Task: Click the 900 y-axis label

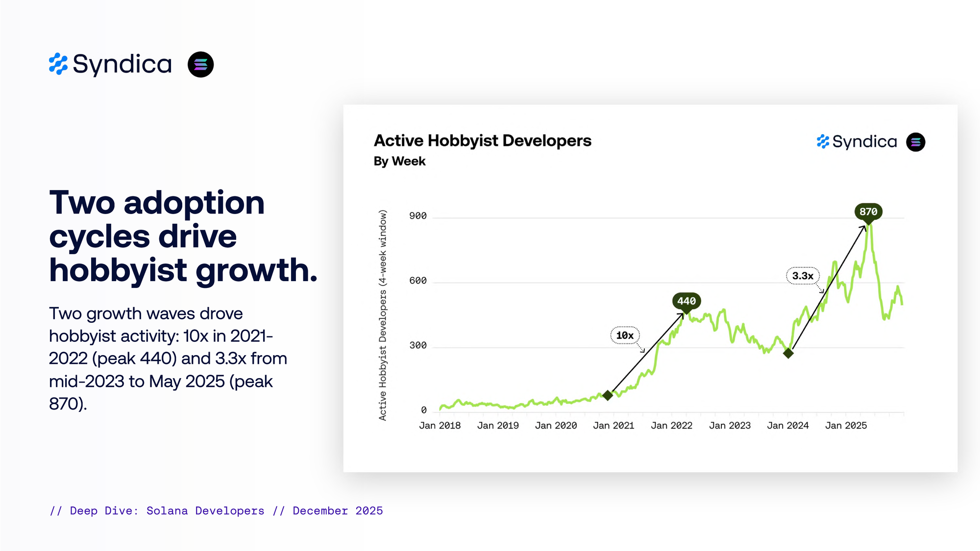Action: pyautogui.click(x=418, y=216)
